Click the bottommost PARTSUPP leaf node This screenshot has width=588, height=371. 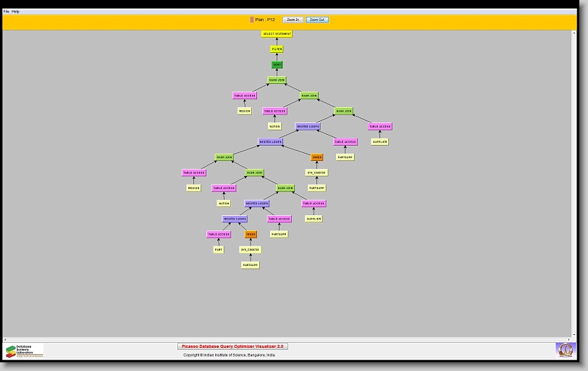250,265
